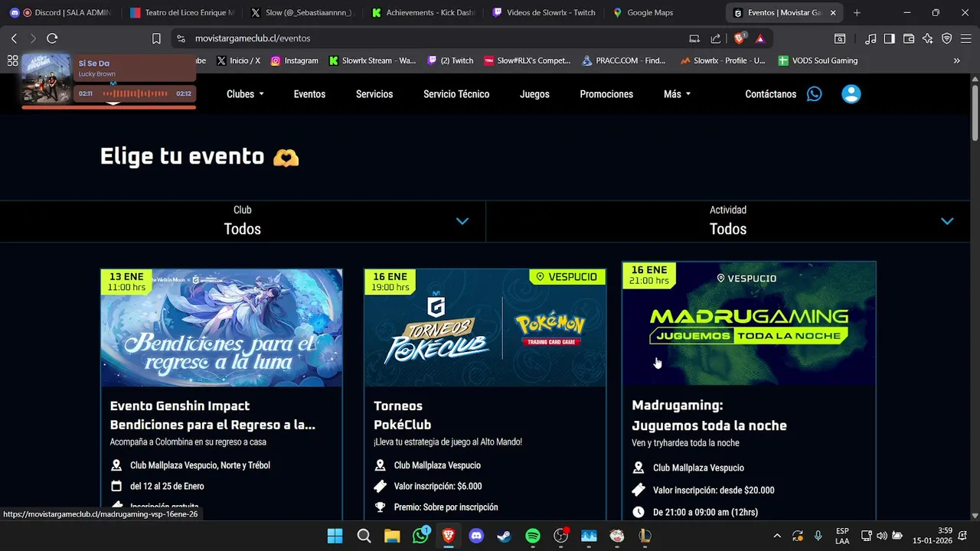Open the Slow#RLX Competitive bookmark
This screenshot has height=551, width=980.
[x=528, y=60]
